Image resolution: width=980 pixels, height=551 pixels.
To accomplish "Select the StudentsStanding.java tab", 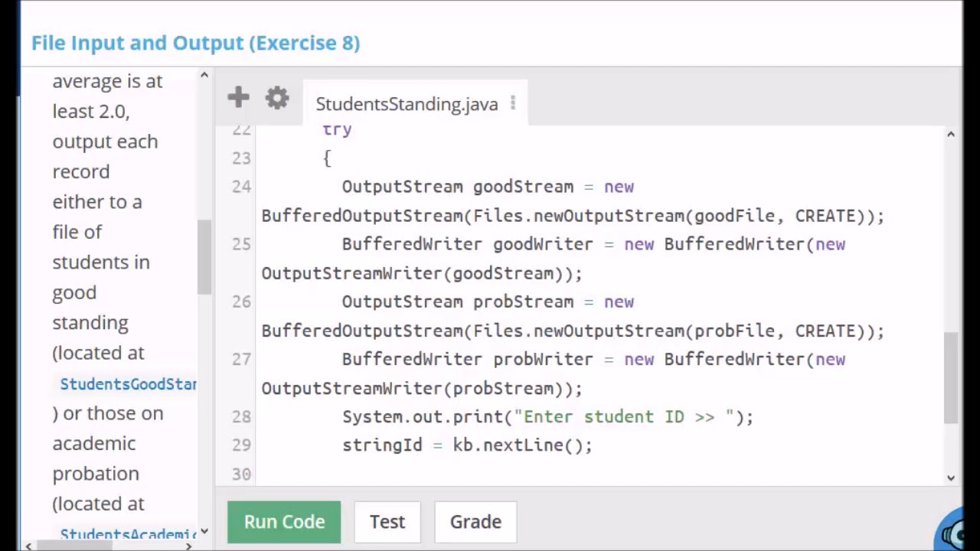I will (x=407, y=104).
